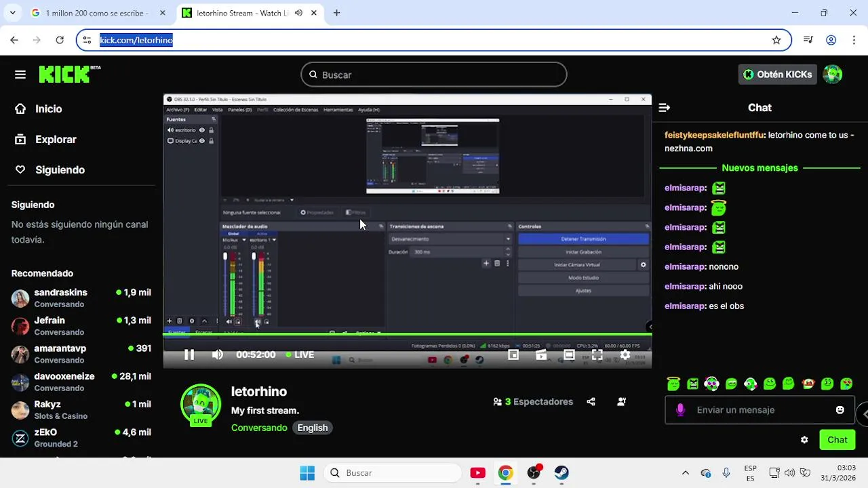Collapse the chat panel with arrow icon

[665, 107]
